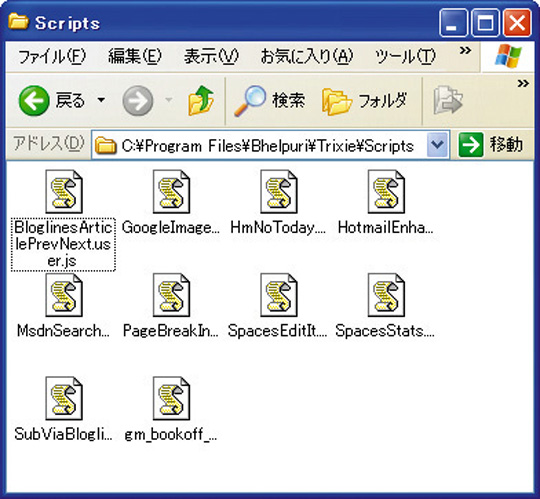Screen dimensions: 540x499
Task: Click the greyed Move To folder icon
Action: pos(448,100)
